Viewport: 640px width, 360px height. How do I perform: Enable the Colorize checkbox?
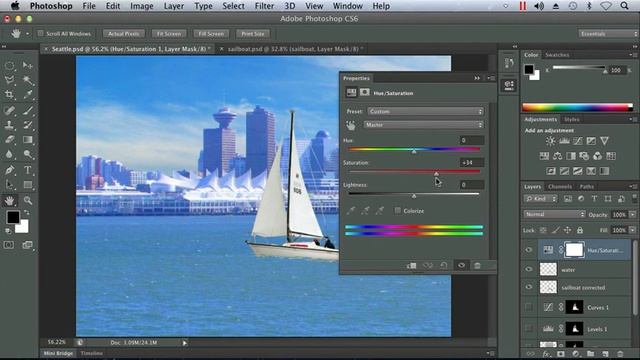397,211
